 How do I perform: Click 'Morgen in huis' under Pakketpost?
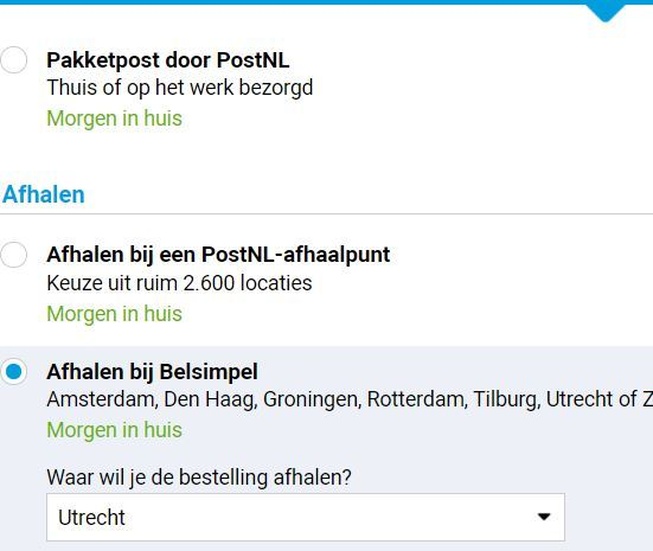(114, 118)
